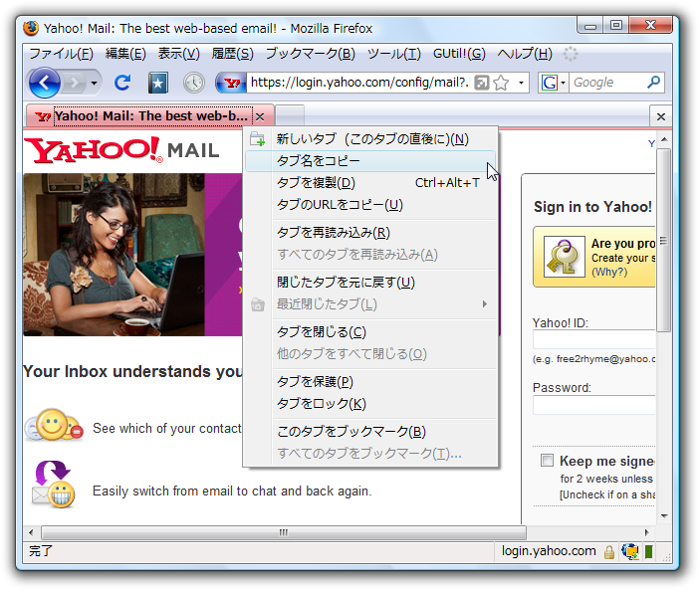
Task: Reload the page with the refresh icon
Action: click(x=122, y=83)
